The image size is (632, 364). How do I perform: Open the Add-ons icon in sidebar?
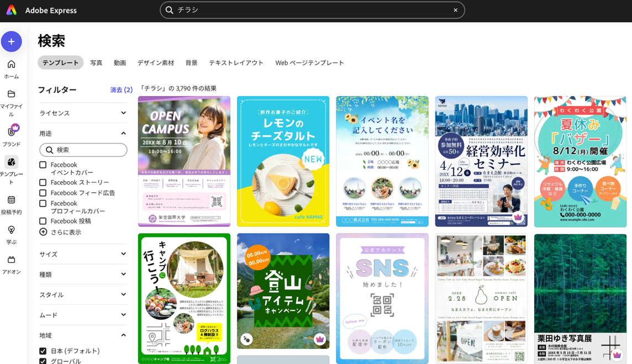(x=11, y=260)
